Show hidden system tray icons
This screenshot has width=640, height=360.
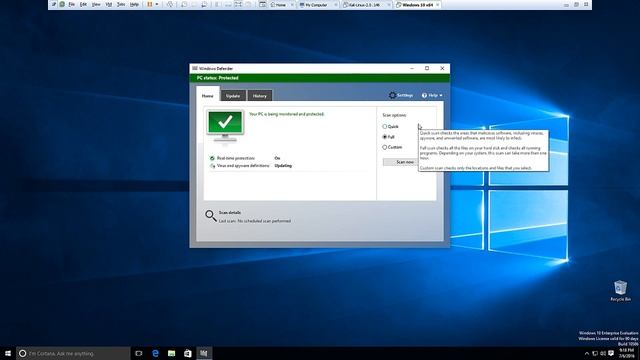(587, 353)
